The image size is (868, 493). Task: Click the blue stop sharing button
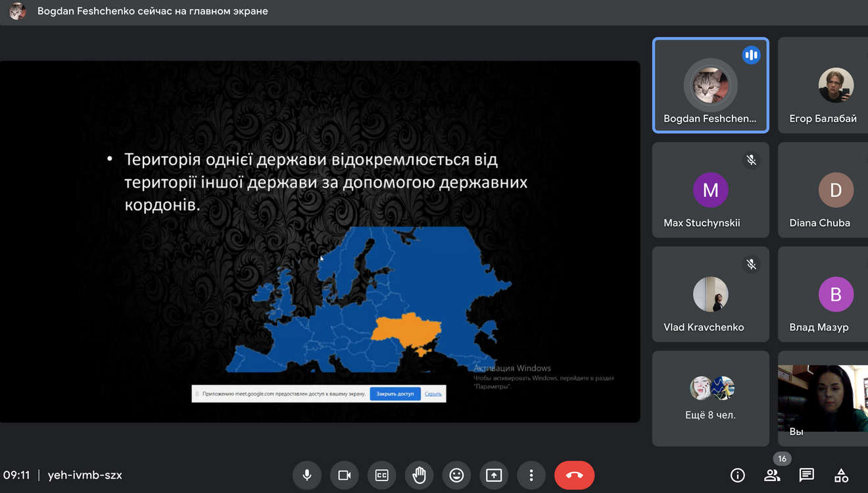[395, 394]
